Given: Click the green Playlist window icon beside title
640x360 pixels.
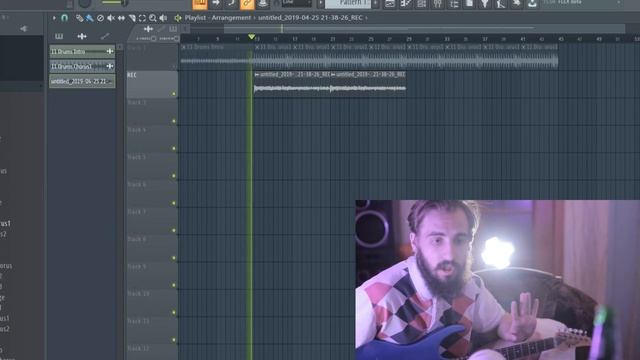Looking at the screenshot, I should (178, 18).
